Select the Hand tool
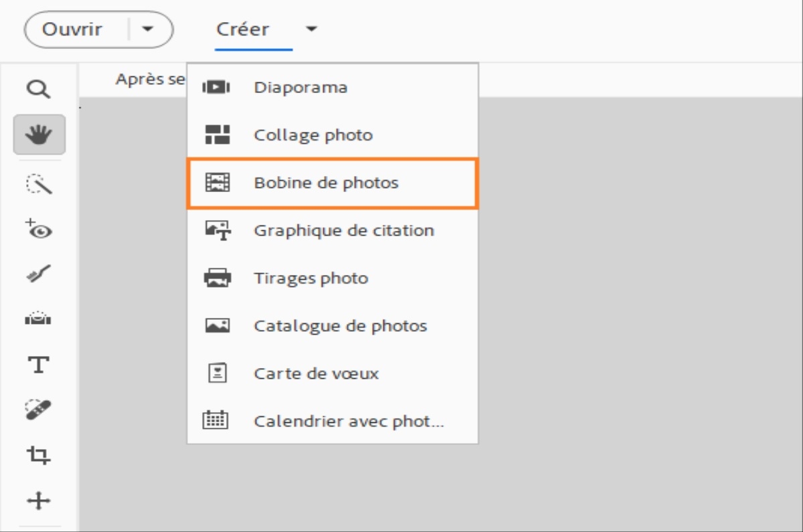 pos(39,135)
